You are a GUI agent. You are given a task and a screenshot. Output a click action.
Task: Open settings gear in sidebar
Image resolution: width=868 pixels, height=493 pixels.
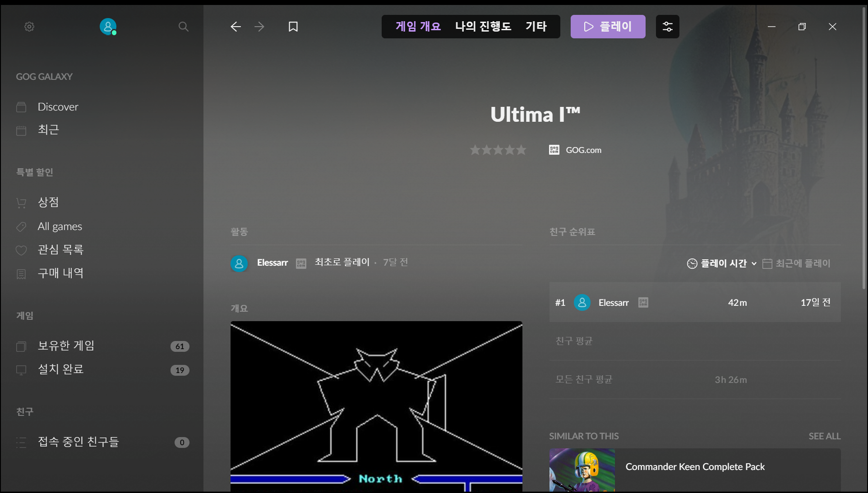tap(29, 27)
